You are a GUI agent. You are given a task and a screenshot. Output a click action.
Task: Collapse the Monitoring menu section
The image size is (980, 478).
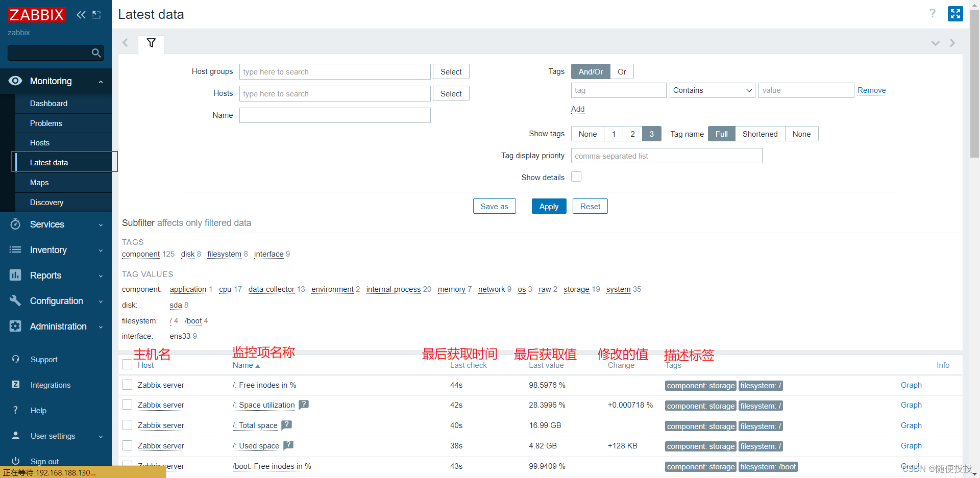click(x=101, y=82)
